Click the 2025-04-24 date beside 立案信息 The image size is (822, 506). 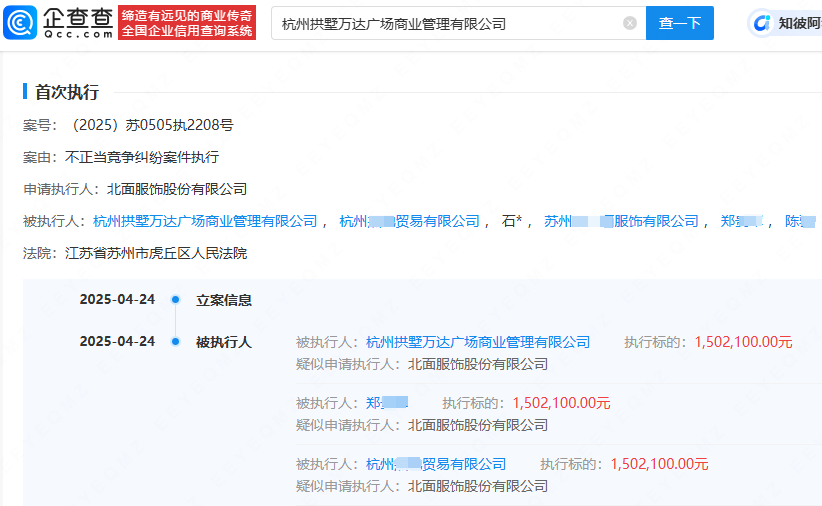click(x=117, y=299)
